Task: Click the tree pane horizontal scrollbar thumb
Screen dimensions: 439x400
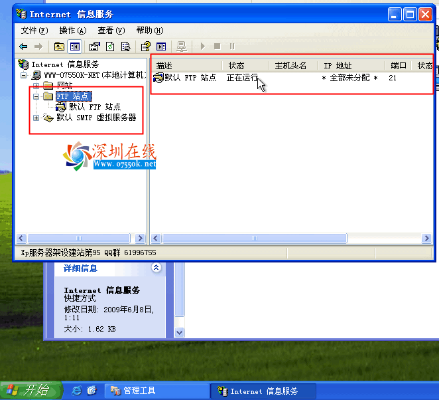Action: [x=79, y=238]
